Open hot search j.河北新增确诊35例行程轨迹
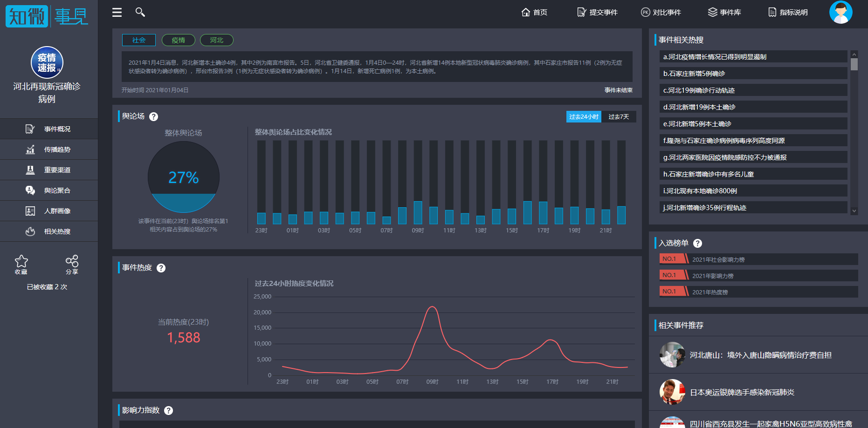 click(753, 208)
